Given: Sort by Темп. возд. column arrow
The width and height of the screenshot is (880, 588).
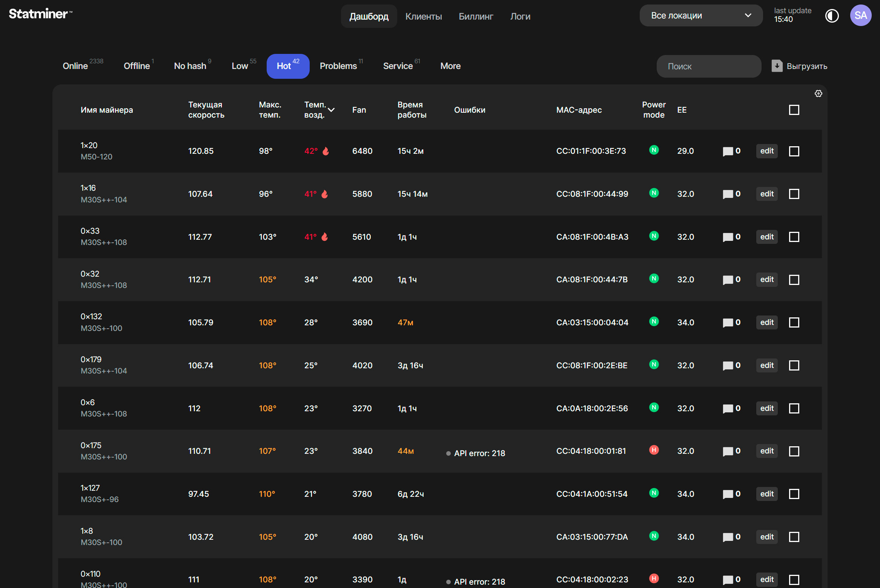Looking at the screenshot, I should click(x=331, y=110).
